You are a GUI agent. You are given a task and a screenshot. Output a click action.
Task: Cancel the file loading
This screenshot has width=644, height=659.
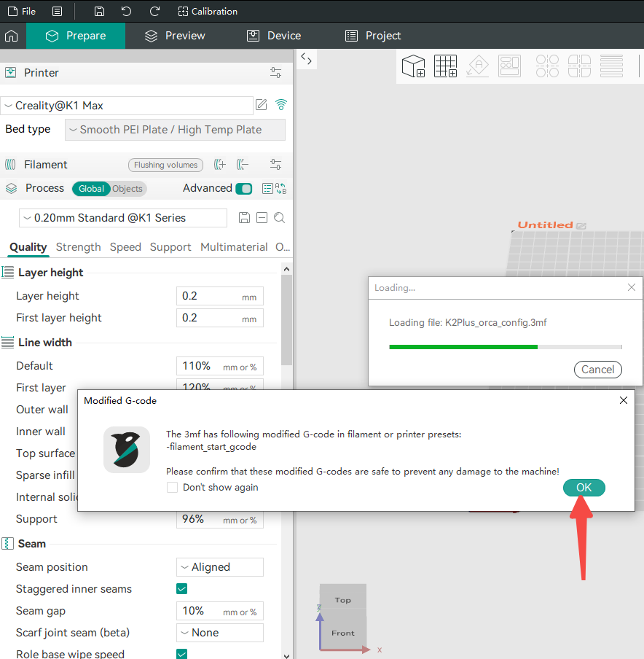click(597, 370)
